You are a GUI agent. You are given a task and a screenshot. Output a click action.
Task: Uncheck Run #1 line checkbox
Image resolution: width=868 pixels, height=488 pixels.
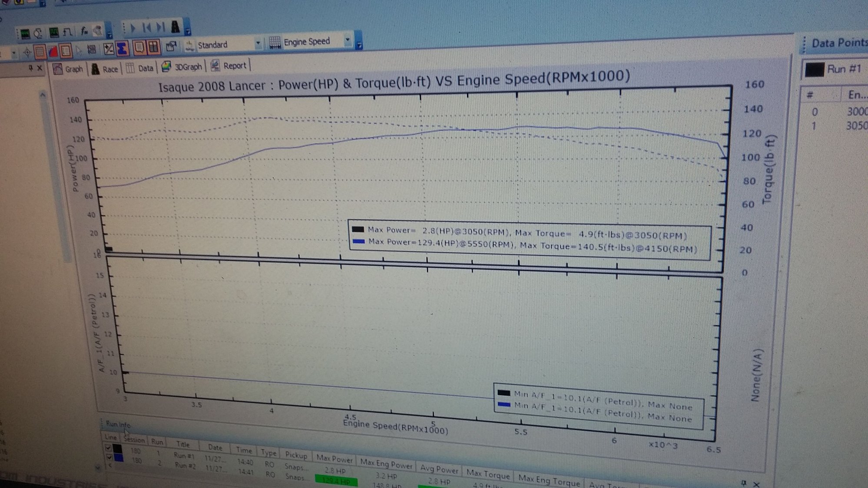(x=108, y=448)
